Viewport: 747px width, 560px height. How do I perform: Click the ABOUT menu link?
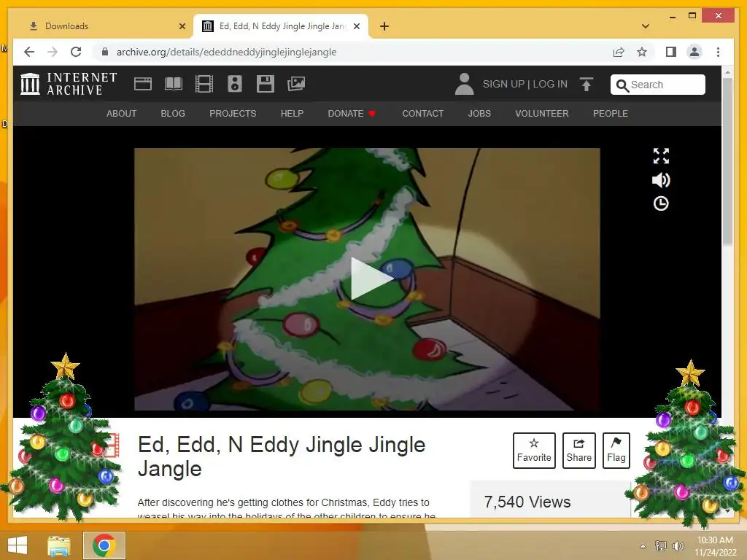click(x=122, y=114)
